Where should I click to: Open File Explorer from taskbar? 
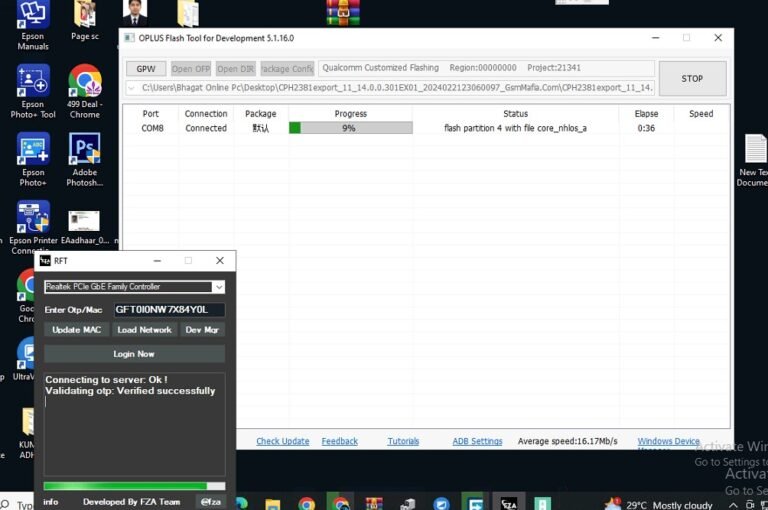272,504
